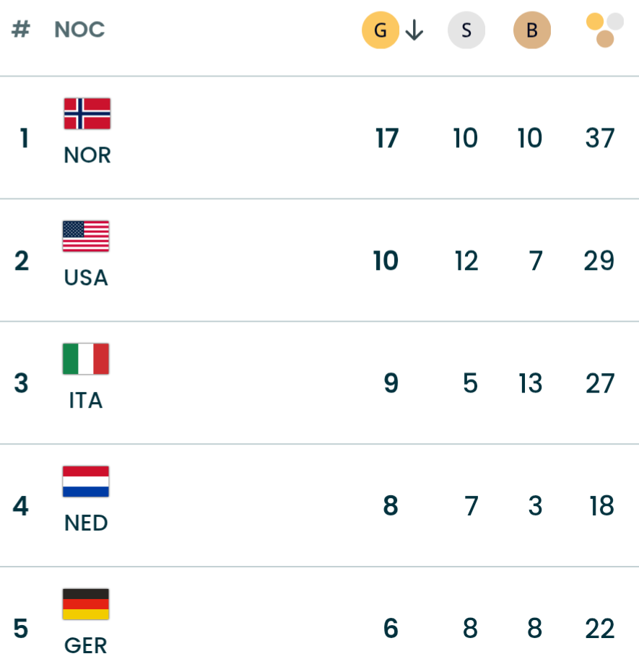
Task: Click the Germany flag icon
Action: pyautogui.click(x=86, y=604)
